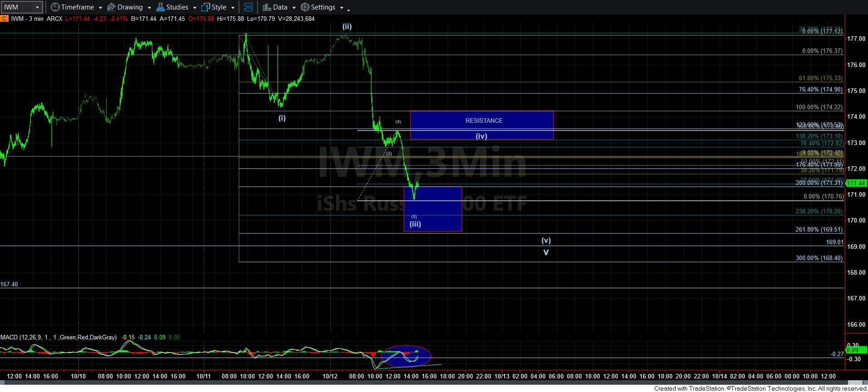The image size is (868, 392).
Task: Click the green current price tag 171.44
Action: coord(857,184)
